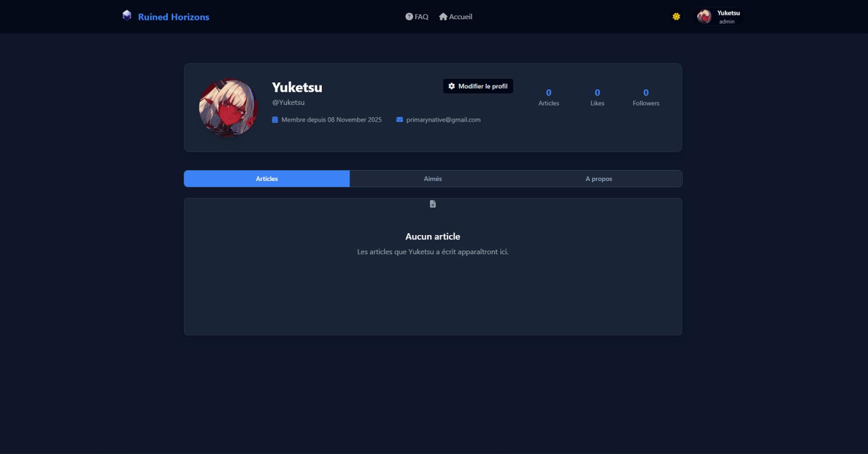868x454 pixels.
Task: Click the Ruined Horizons logo icon
Action: pos(127,15)
